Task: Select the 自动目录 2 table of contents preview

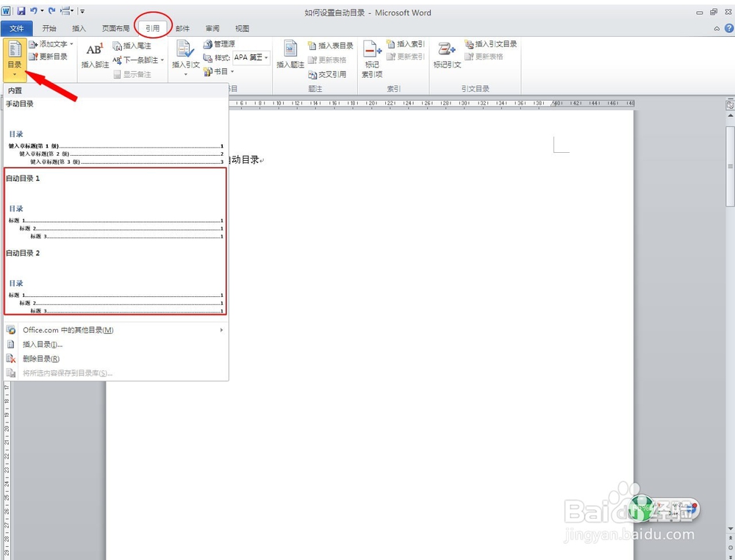Action: (x=115, y=281)
